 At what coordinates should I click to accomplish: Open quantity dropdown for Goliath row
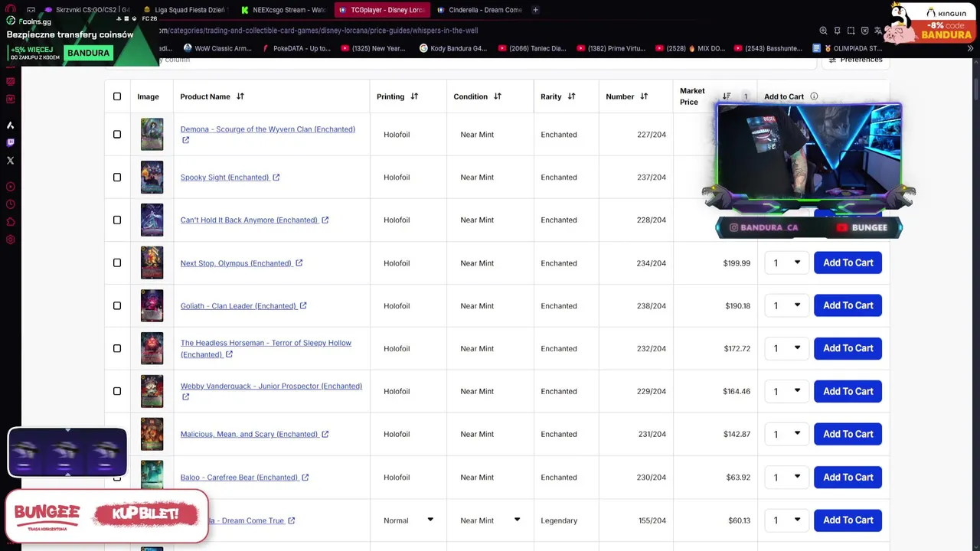tap(786, 305)
